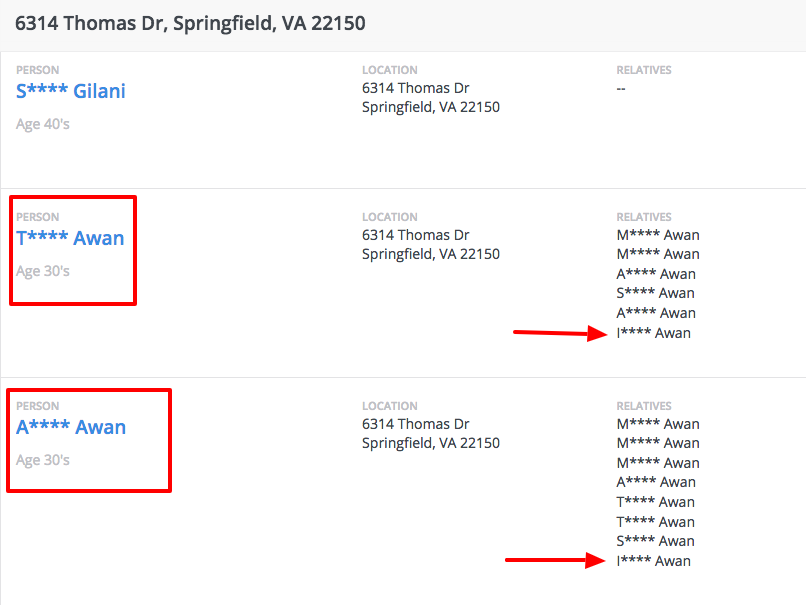Select the first M**** Awan relative of T**** Awan

click(x=657, y=234)
